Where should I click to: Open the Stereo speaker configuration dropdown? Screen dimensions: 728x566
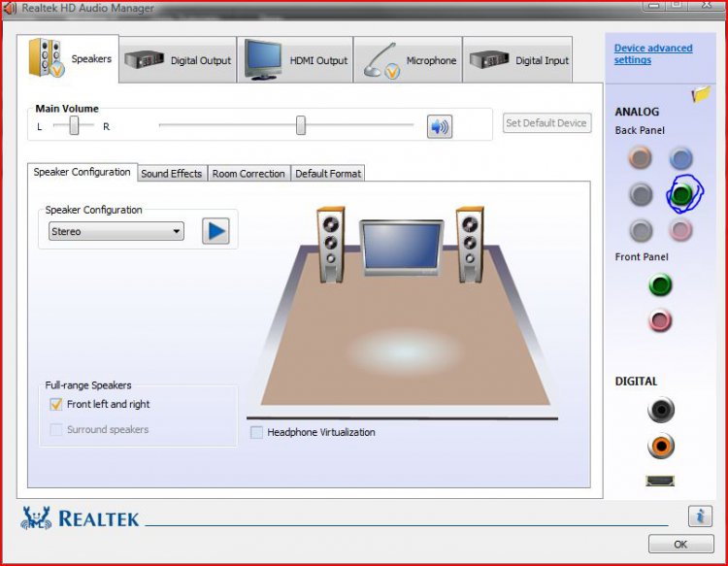[x=116, y=231]
